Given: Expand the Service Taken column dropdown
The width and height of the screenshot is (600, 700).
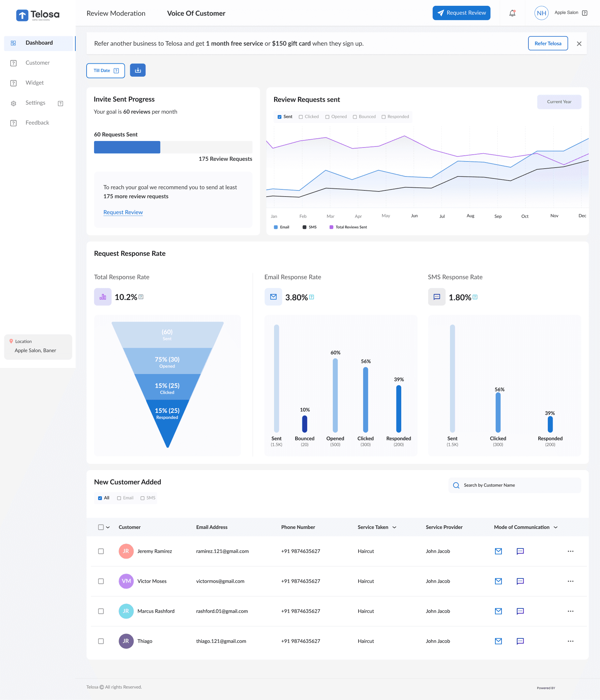Looking at the screenshot, I should (x=394, y=527).
